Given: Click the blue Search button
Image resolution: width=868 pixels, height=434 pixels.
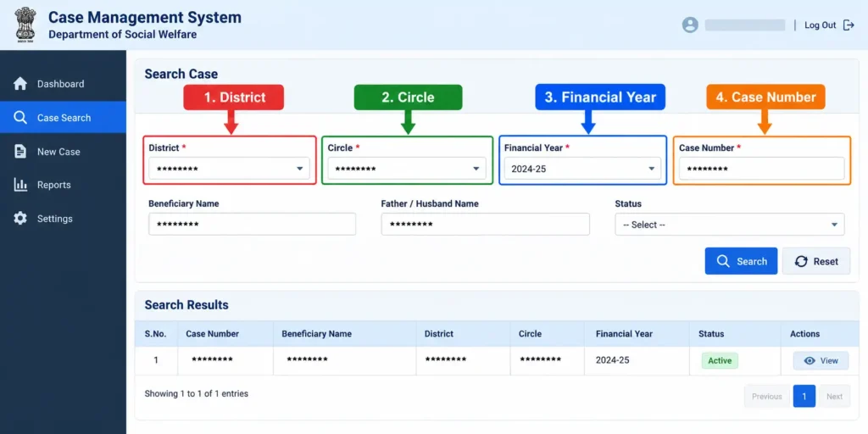Looking at the screenshot, I should coord(741,261).
